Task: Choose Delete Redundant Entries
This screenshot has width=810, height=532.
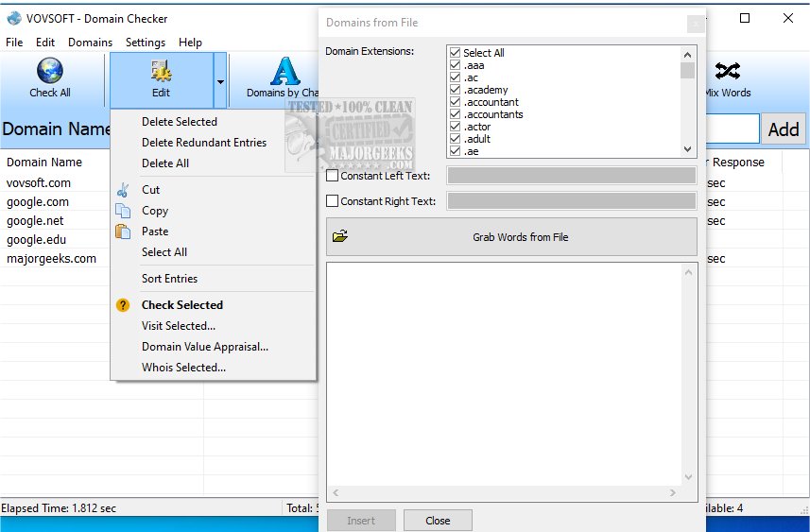Action: pos(214,143)
